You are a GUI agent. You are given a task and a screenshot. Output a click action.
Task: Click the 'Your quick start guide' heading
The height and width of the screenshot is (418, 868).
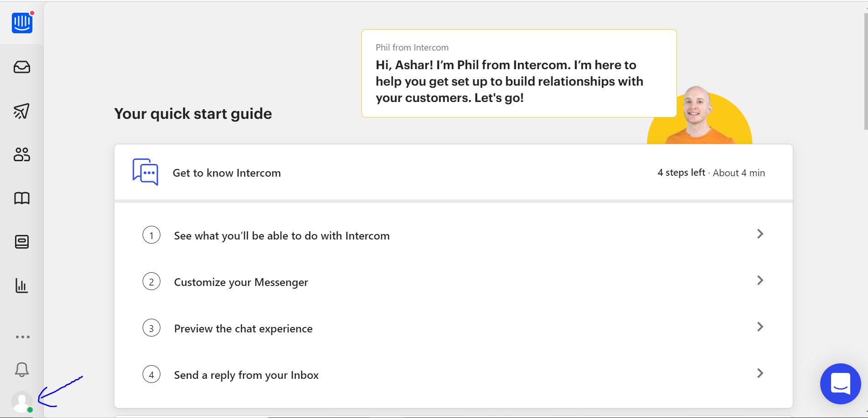[193, 114]
